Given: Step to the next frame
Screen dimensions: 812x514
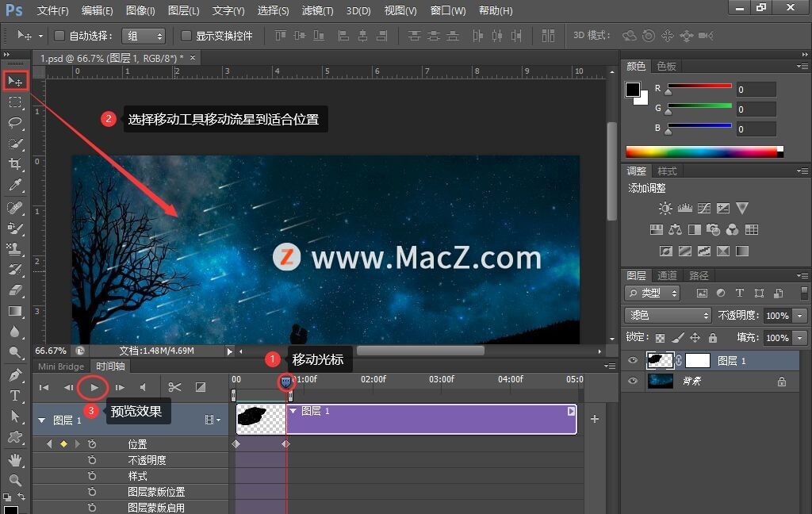Looking at the screenshot, I should 120,388.
